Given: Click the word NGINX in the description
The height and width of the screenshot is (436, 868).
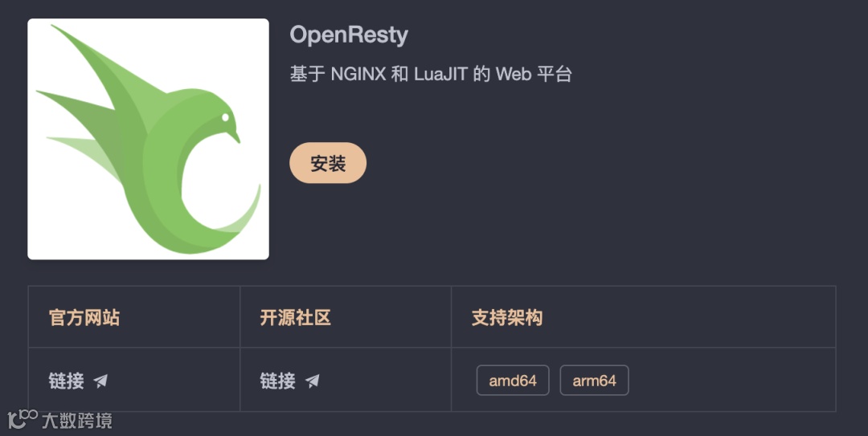Looking at the screenshot, I should (x=358, y=74).
